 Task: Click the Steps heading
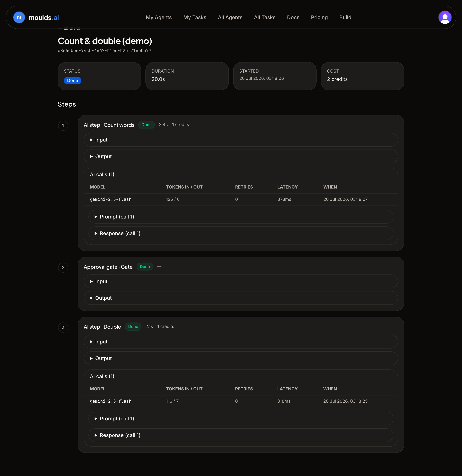tap(67, 104)
